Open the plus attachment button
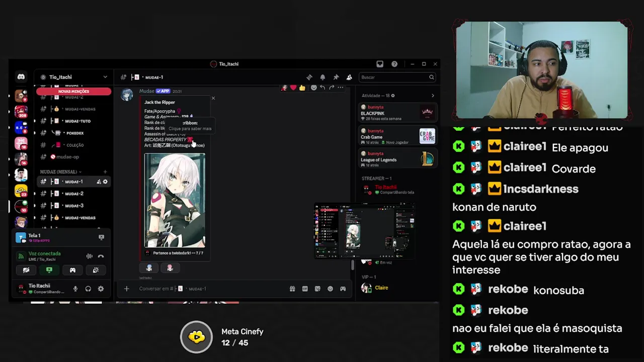 (x=126, y=289)
